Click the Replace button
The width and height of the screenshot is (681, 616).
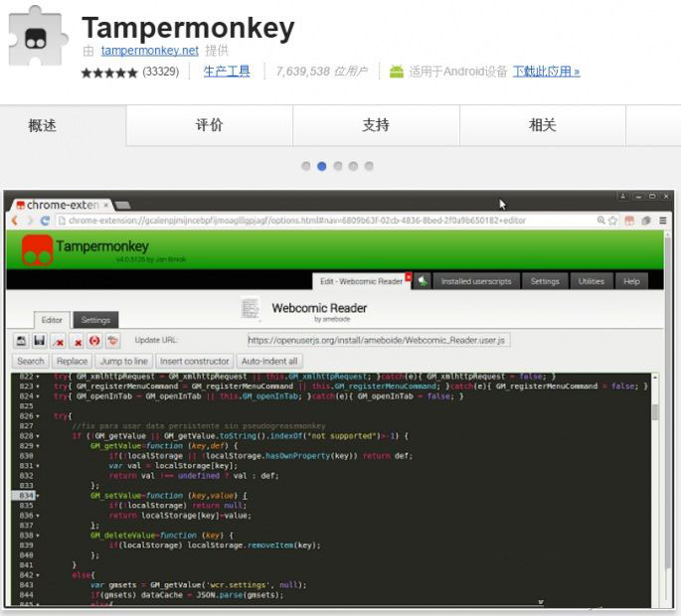[73, 362]
